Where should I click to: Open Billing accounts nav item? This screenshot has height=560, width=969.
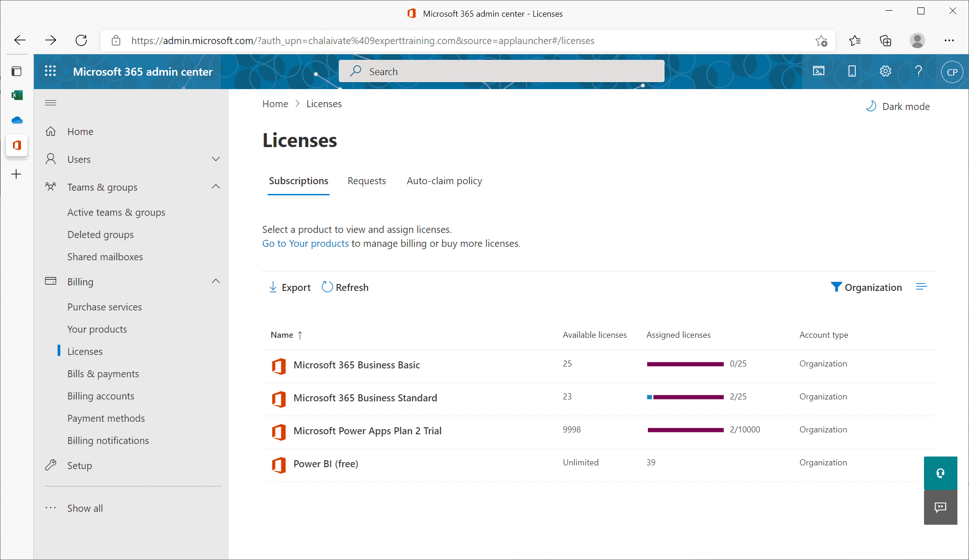(101, 396)
